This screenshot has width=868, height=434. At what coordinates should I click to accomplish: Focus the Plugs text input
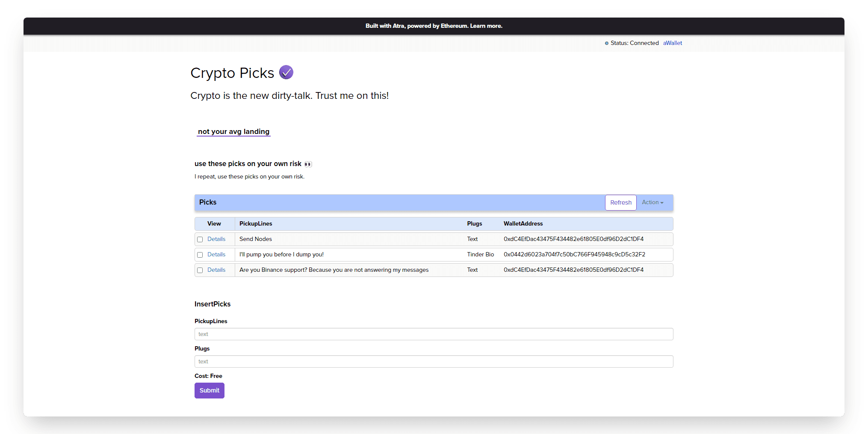point(434,362)
